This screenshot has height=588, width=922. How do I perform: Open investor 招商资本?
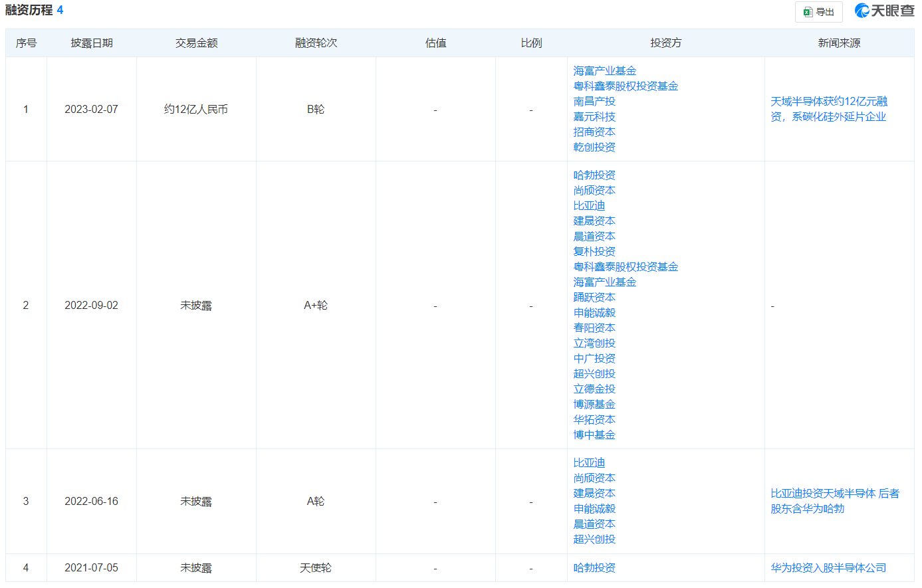(594, 132)
